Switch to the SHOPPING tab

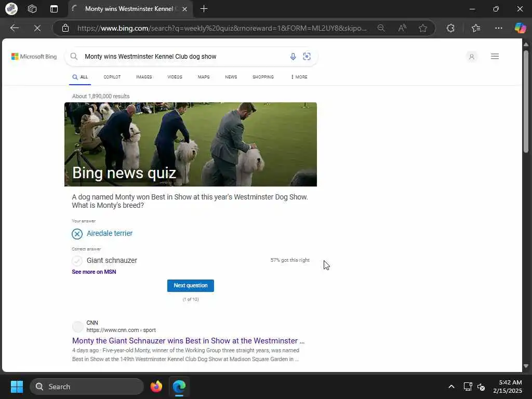263,77
